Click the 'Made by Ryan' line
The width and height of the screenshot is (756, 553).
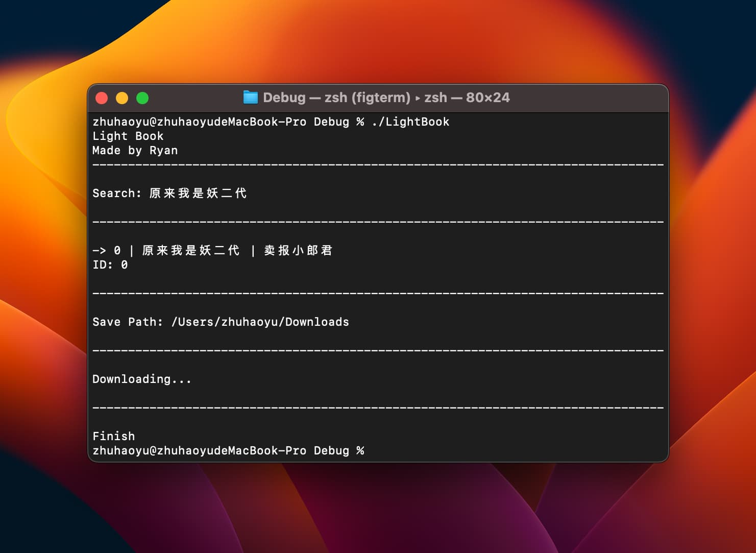[135, 151]
